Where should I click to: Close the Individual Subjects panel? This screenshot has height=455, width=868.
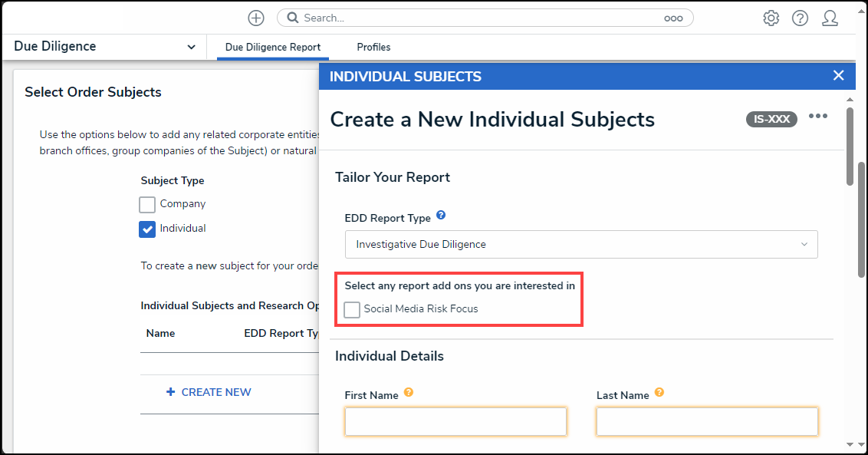point(838,75)
